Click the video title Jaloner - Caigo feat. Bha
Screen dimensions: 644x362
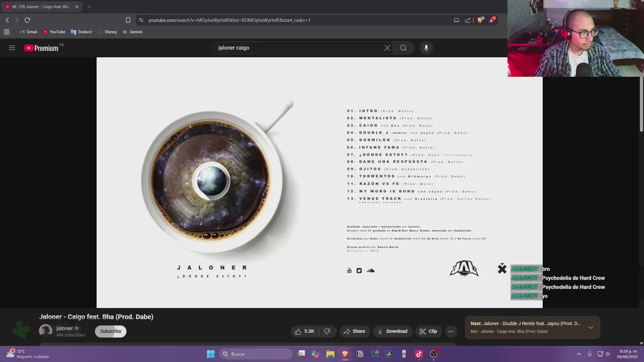coord(96,317)
